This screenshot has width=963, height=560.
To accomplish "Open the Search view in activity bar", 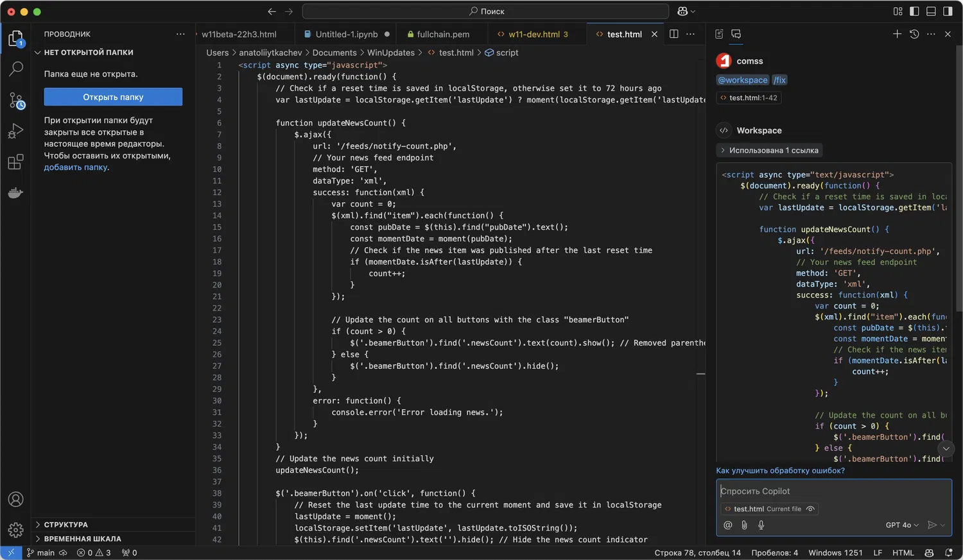I will [16, 69].
